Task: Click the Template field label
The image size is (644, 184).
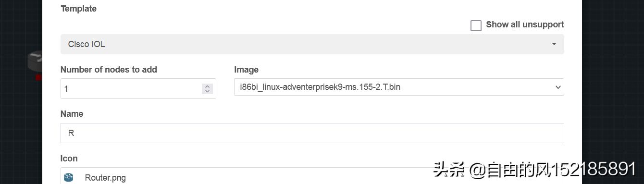Action: [x=78, y=9]
